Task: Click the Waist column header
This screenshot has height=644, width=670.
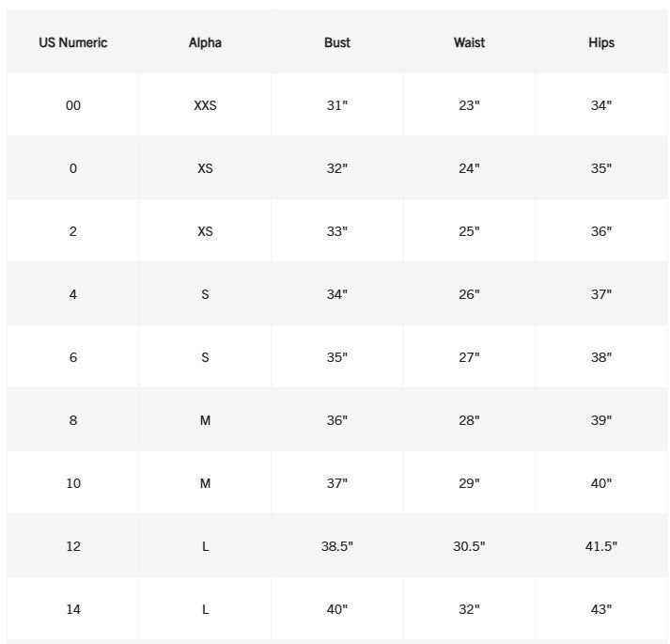Action: (469, 42)
